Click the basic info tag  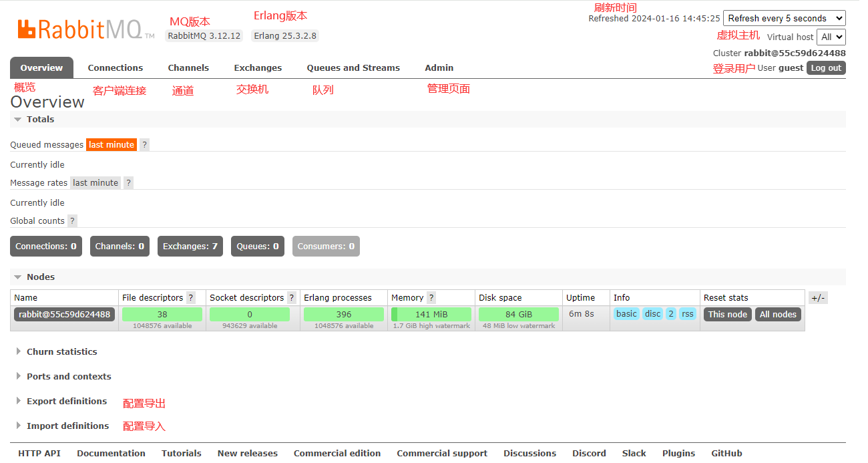(x=626, y=314)
